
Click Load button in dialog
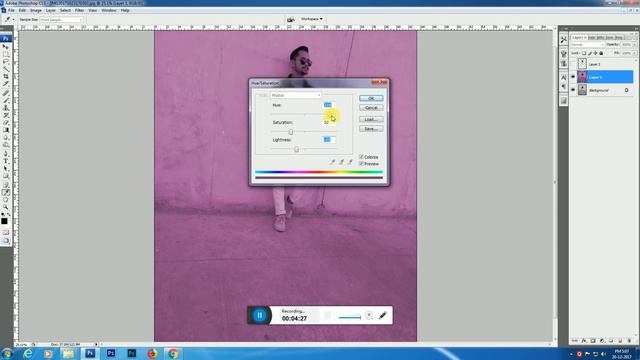point(371,119)
